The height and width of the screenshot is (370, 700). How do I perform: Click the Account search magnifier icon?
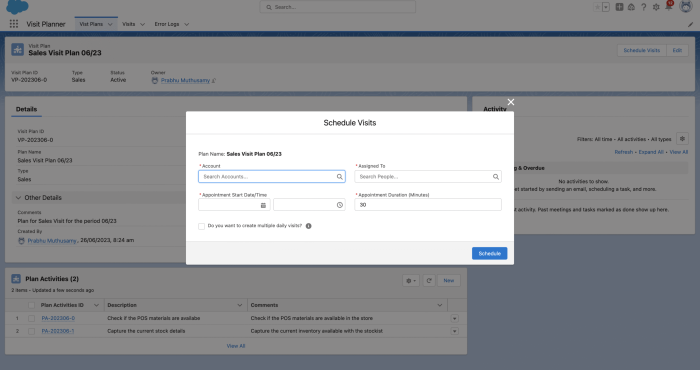[340, 177]
